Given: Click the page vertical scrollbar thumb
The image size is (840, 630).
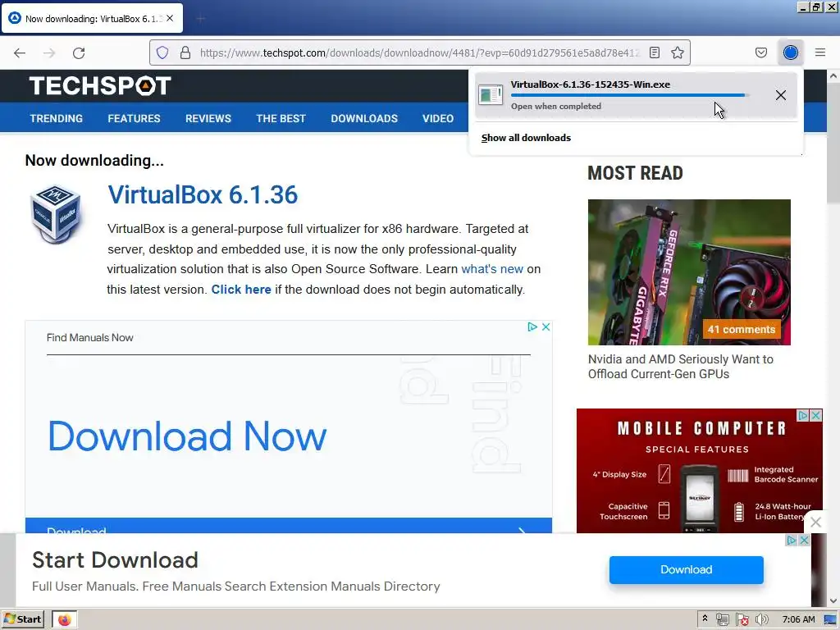Looking at the screenshot, I should tap(833, 143).
